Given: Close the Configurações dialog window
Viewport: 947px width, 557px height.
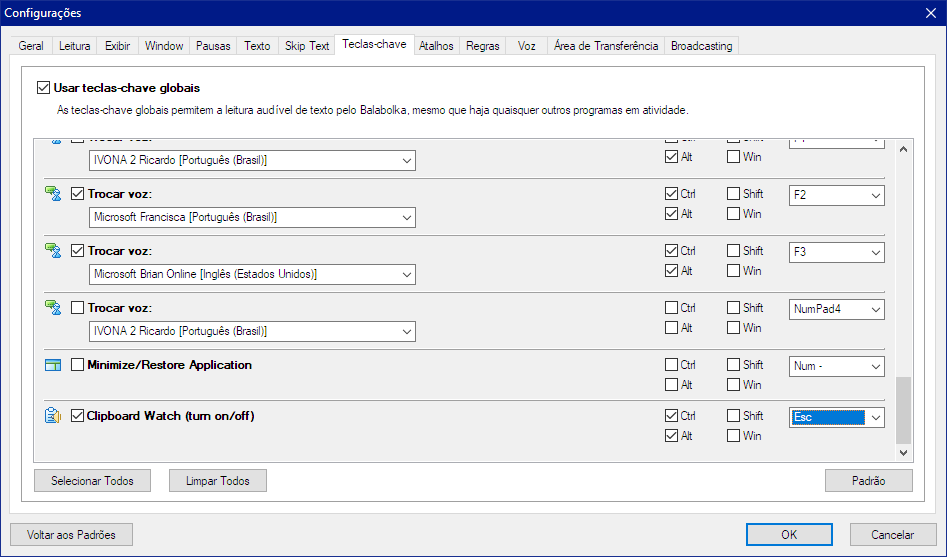Looking at the screenshot, I should click(930, 13).
